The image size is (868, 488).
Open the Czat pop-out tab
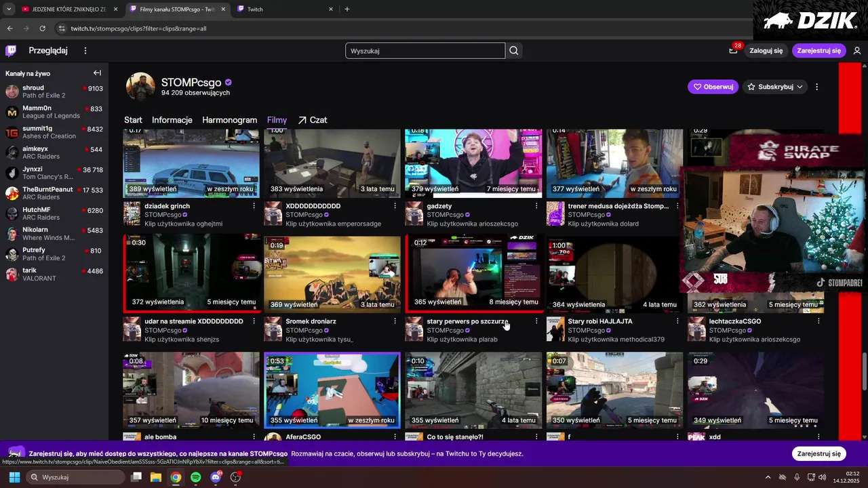[312, 120]
